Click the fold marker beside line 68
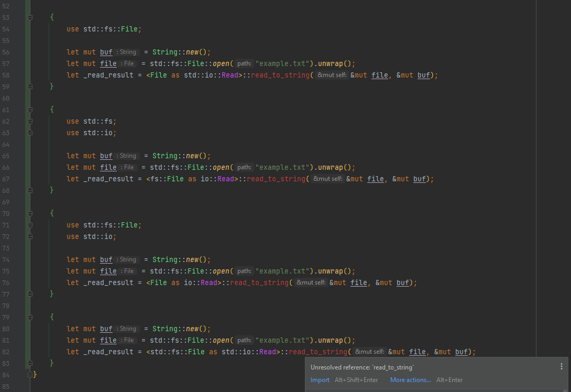 point(30,190)
